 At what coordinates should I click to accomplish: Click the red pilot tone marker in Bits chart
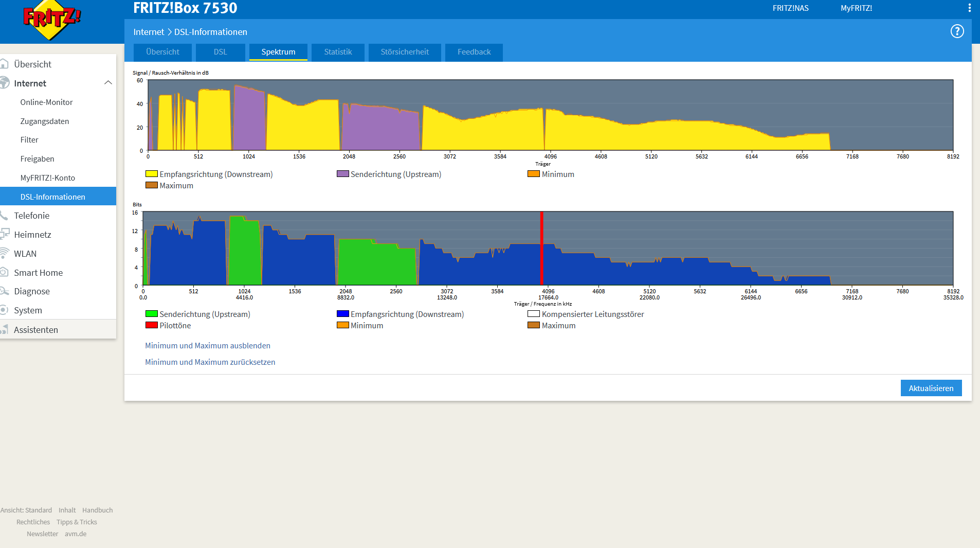(x=542, y=248)
